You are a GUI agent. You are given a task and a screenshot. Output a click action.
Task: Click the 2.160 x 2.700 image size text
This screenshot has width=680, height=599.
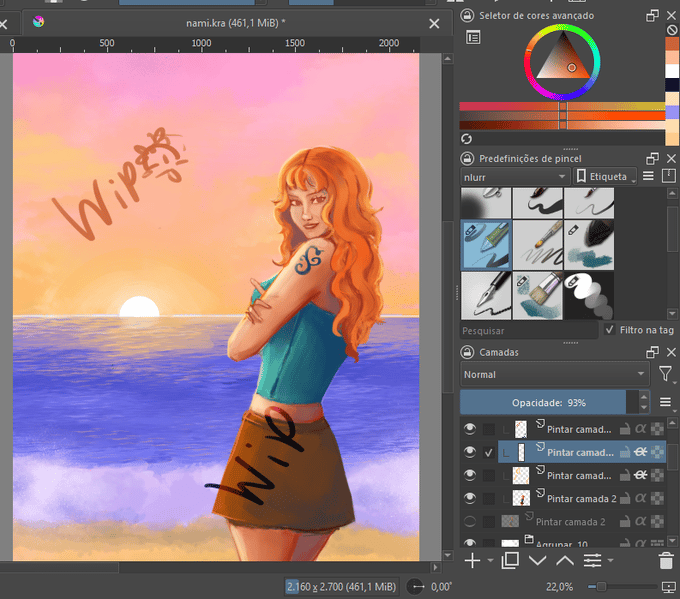pyautogui.click(x=341, y=587)
